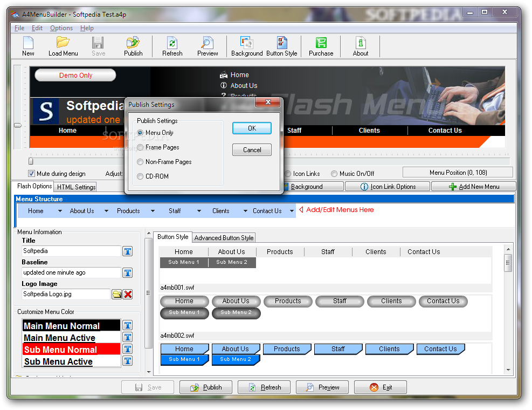Click the Title input field
Screen dimensions: 532x410
coord(71,251)
